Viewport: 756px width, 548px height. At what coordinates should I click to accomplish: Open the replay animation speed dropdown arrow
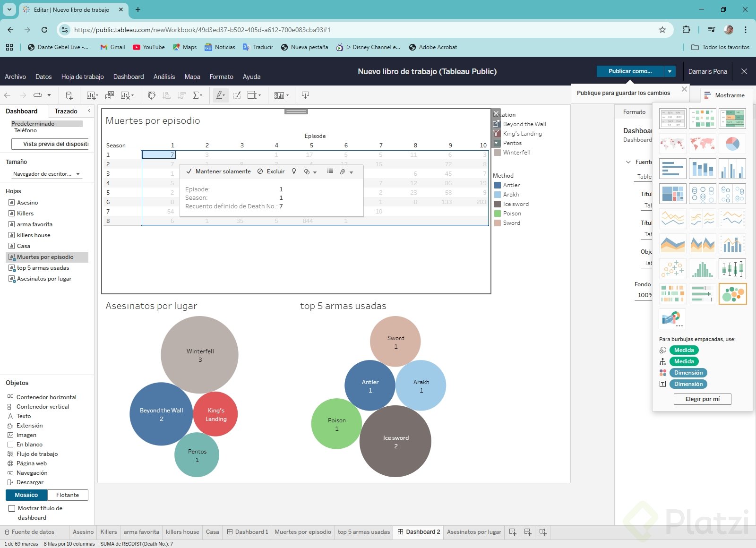49,95
